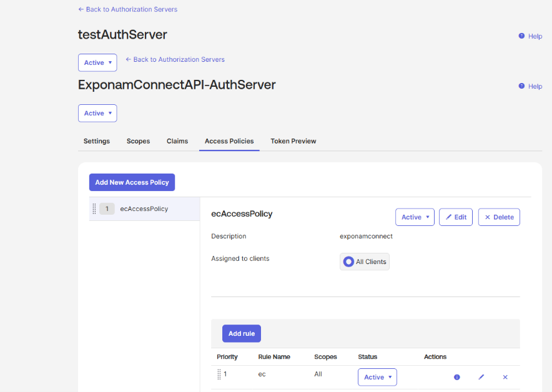
Task: Open Active dropdown under ExponamConnectAPI-AuthServer
Action: click(x=97, y=114)
